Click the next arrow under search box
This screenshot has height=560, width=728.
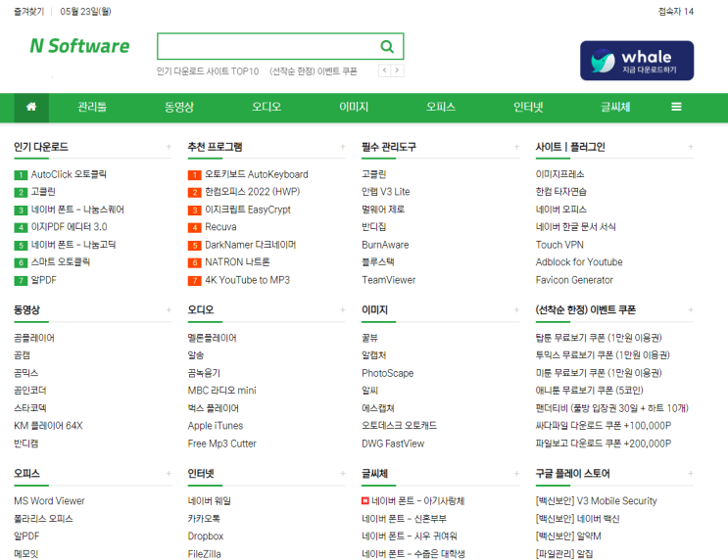(x=397, y=70)
